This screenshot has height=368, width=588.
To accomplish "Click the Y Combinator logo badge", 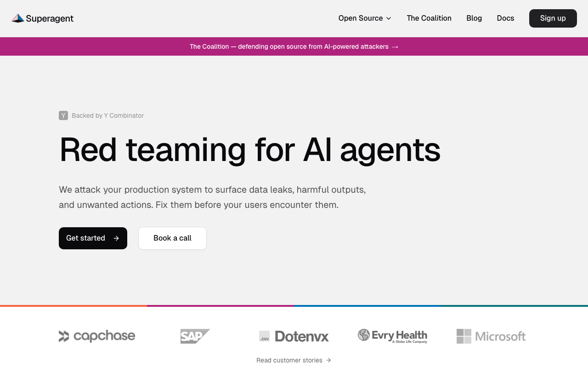I will 63,115.
